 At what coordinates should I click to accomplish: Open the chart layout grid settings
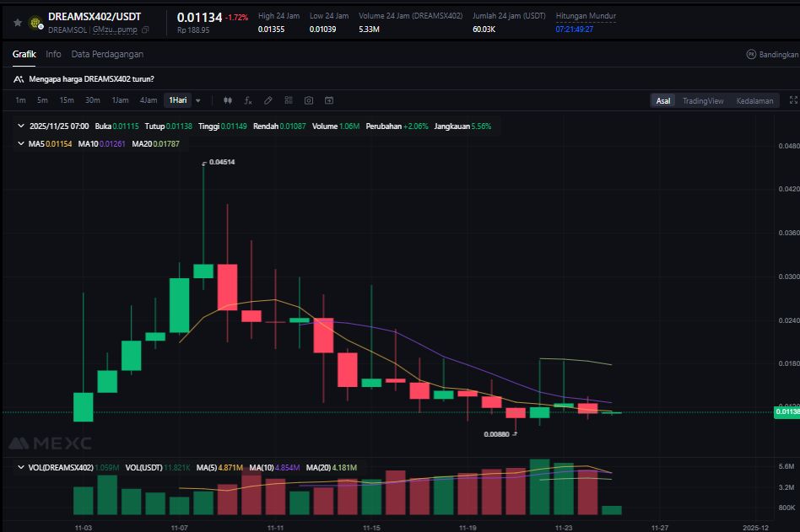point(289,100)
